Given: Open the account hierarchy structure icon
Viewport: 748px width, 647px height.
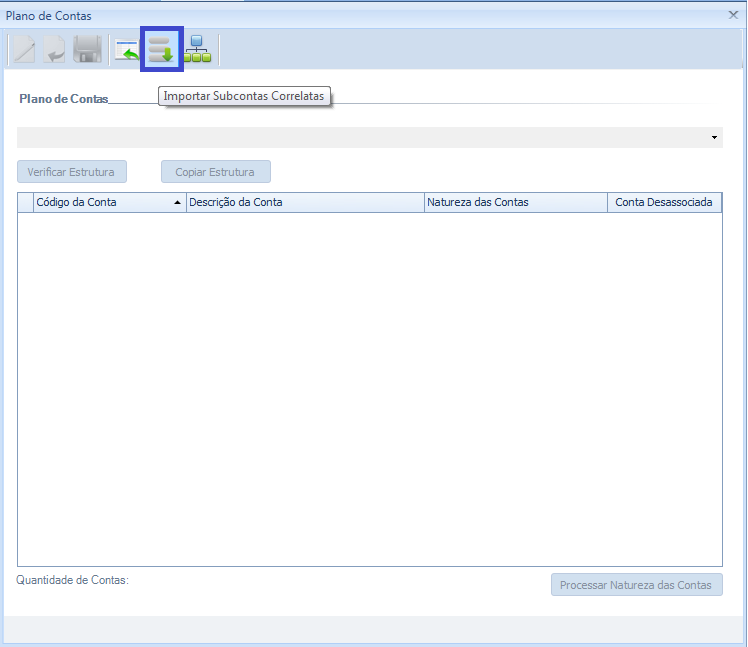Looking at the screenshot, I should pos(197,49).
